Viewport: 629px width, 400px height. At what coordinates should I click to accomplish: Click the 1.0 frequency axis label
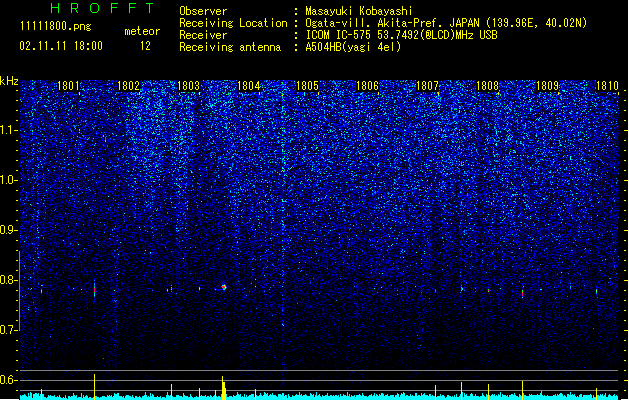coord(9,180)
